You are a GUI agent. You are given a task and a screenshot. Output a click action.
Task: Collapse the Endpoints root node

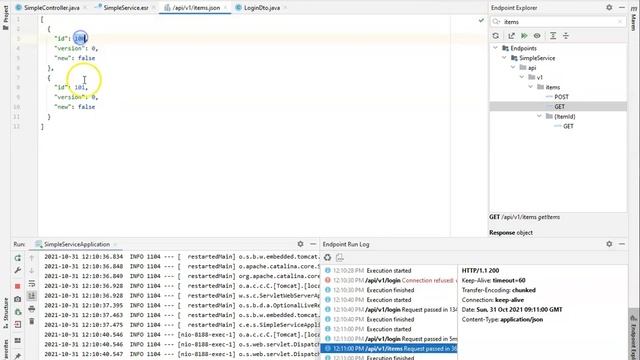coord(496,48)
